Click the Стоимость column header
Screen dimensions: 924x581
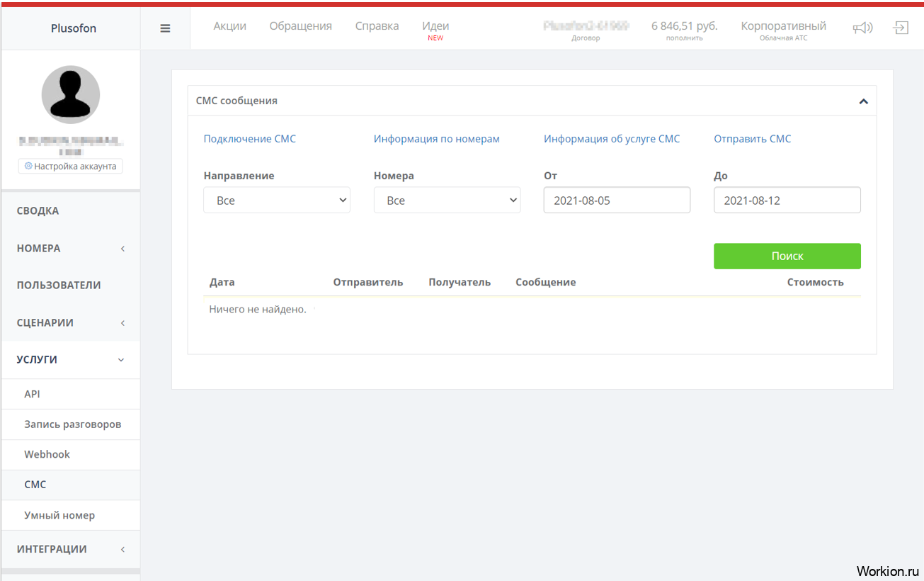816,282
